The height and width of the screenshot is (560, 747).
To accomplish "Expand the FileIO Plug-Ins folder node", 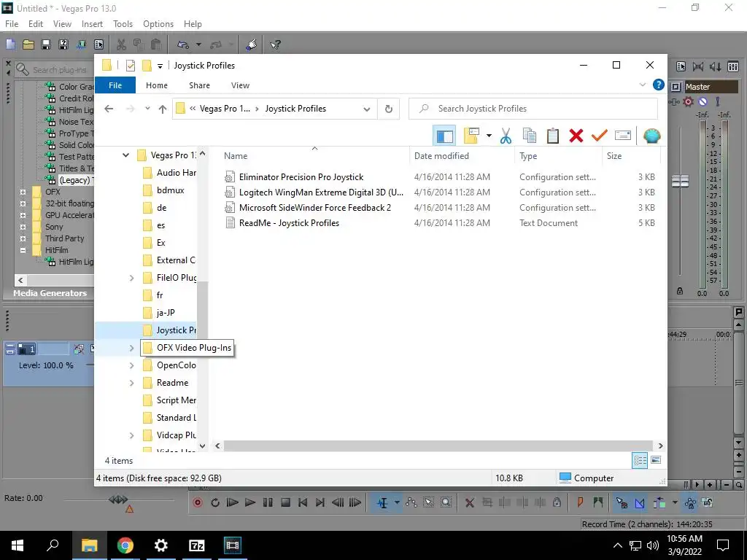I will click(131, 278).
